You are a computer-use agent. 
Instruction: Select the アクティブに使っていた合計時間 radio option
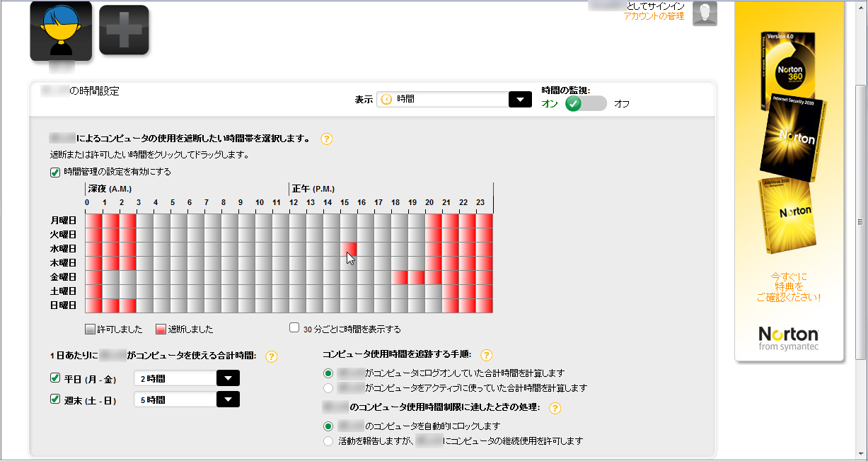click(x=328, y=387)
